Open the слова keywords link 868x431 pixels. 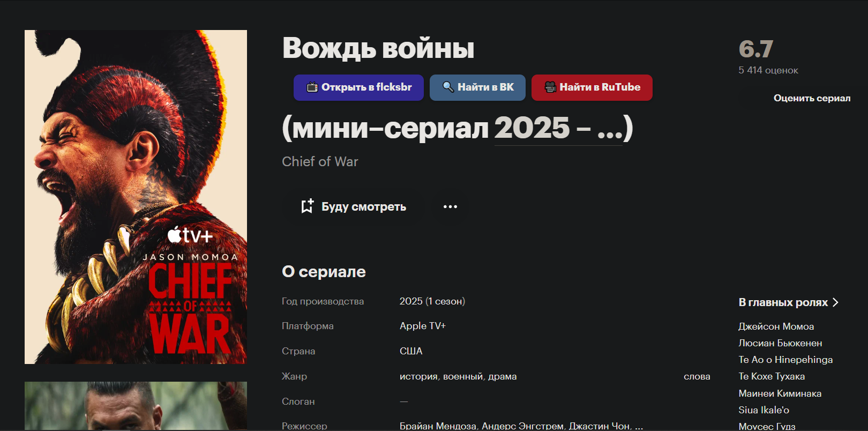coord(697,376)
